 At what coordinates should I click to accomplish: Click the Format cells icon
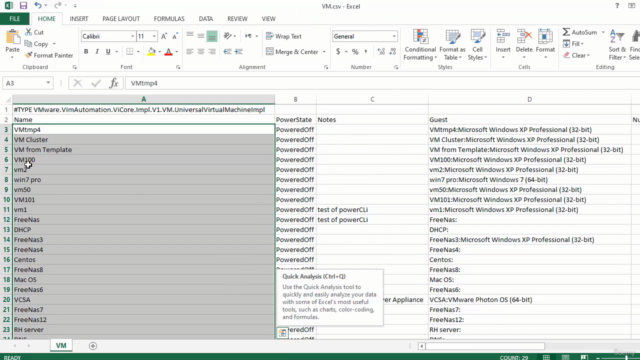545,37
